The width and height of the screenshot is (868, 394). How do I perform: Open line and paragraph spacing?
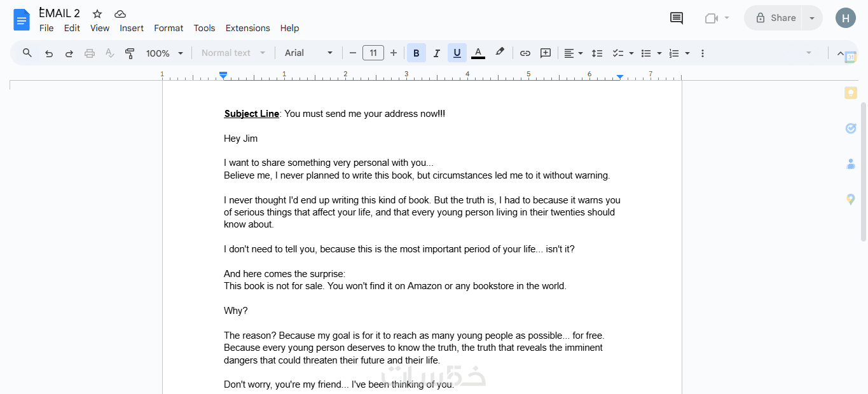(x=597, y=53)
